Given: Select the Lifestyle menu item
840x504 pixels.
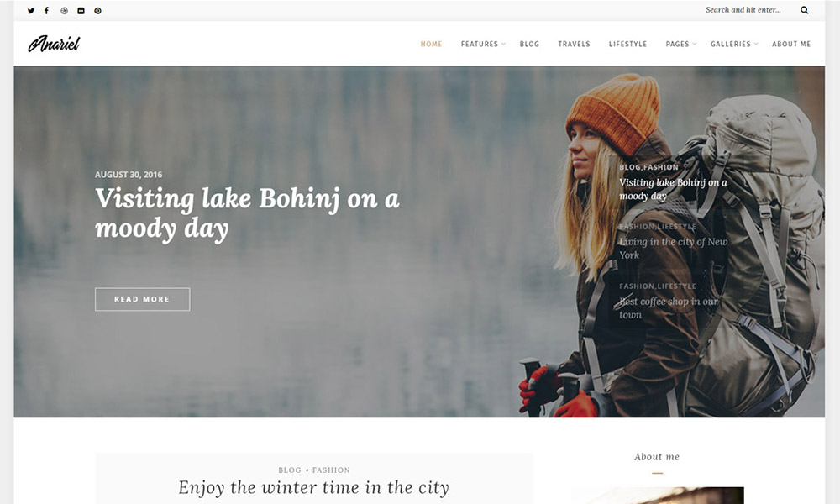Looking at the screenshot, I should coord(627,44).
